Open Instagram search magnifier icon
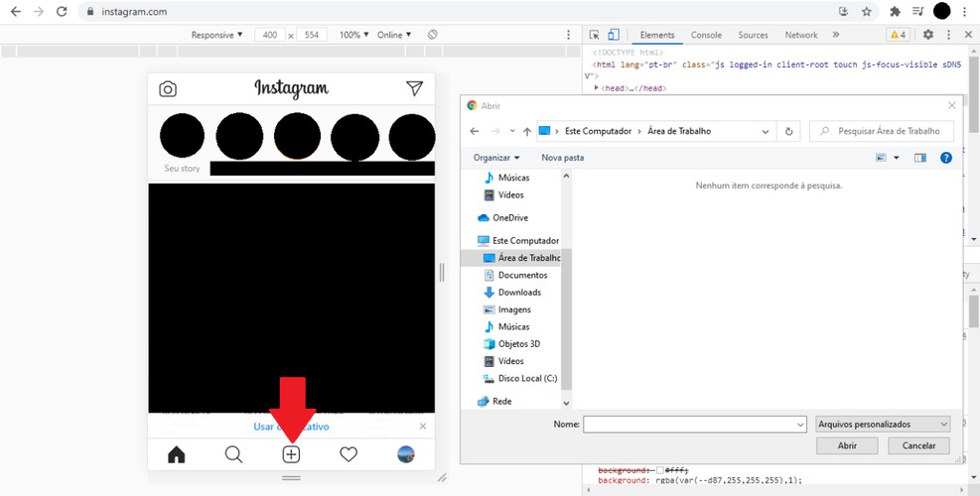This screenshot has width=980, height=496. pos(233,454)
